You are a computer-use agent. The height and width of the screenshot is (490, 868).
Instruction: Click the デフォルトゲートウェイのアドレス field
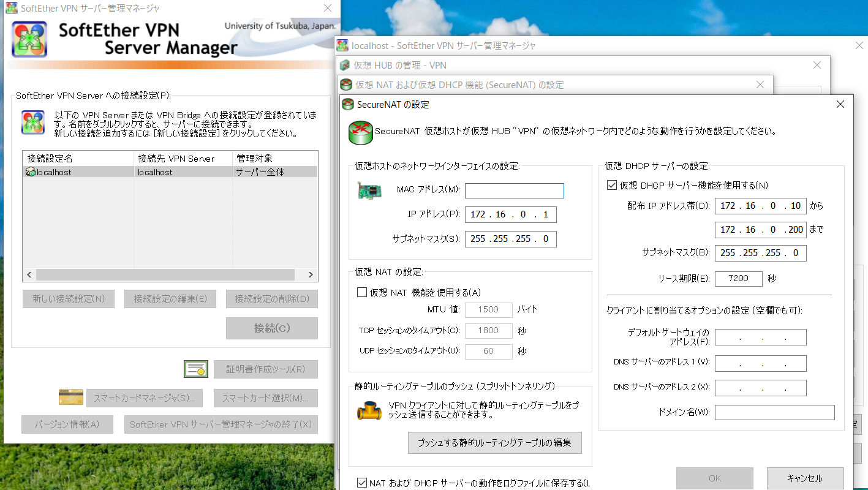[761, 337]
